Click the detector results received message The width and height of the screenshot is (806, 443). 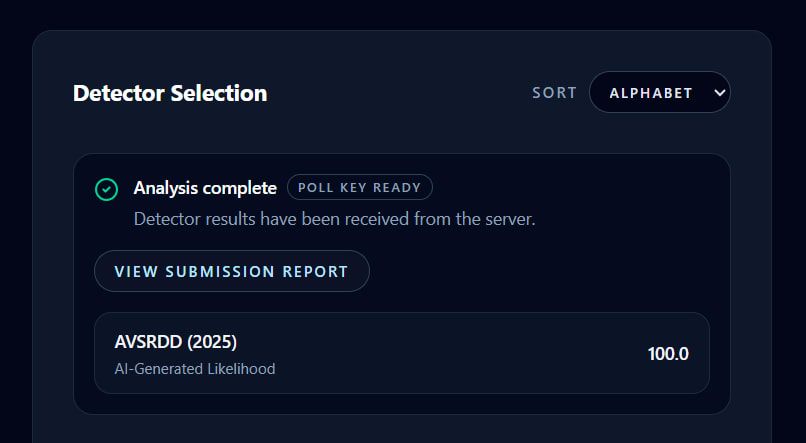click(x=334, y=218)
